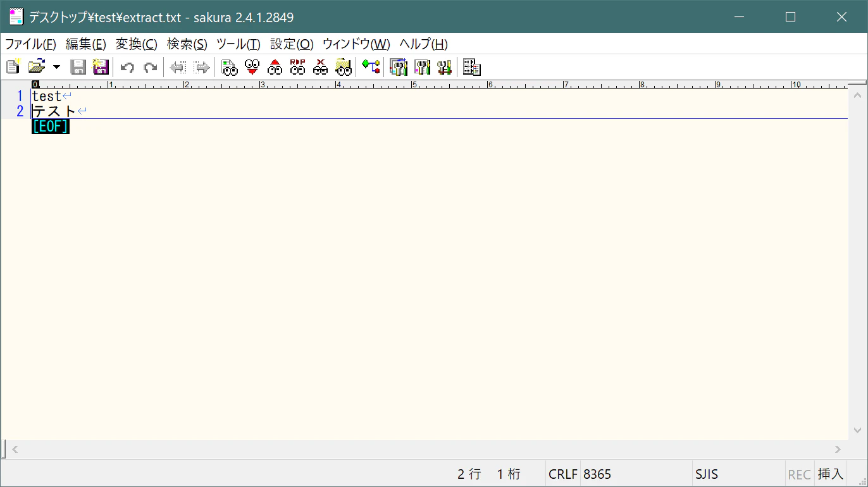Click the 挿入 insert mode indicator
Viewport: 868px width, 487px height.
tap(830, 474)
